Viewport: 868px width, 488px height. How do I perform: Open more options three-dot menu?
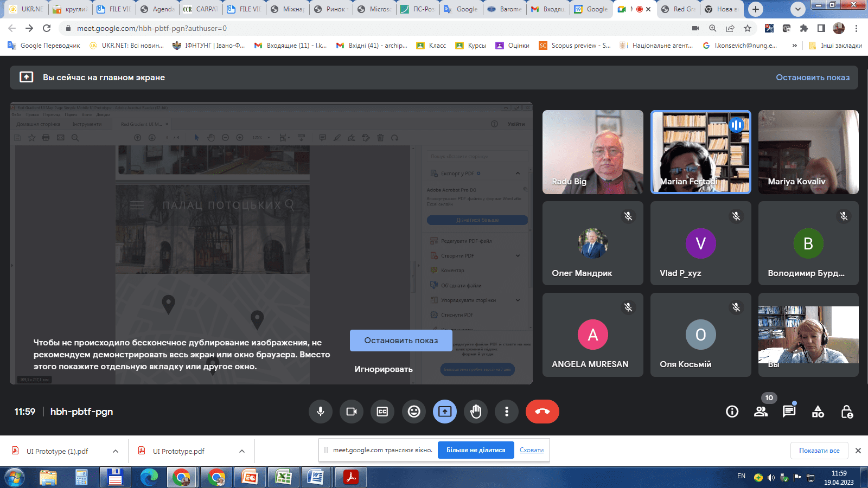tap(507, 412)
